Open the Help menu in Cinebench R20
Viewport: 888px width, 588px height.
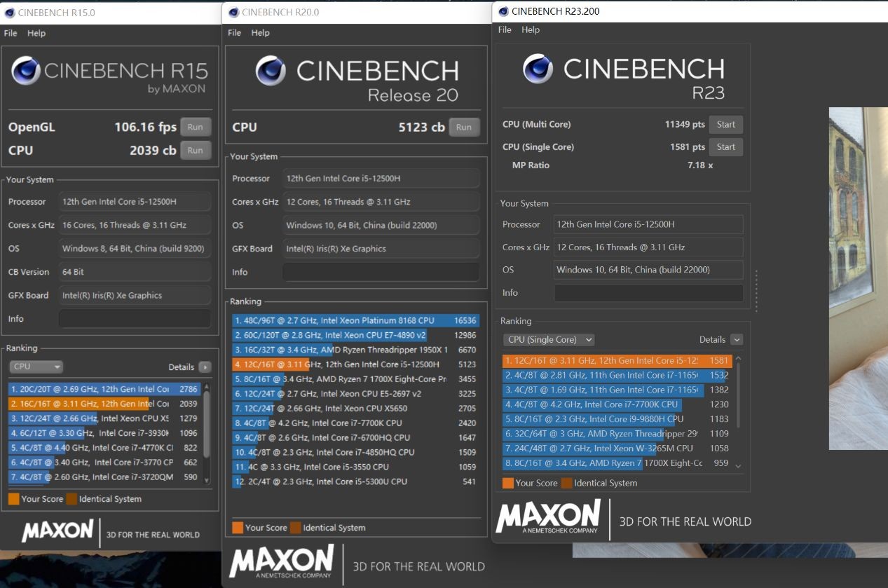point(260,33)
